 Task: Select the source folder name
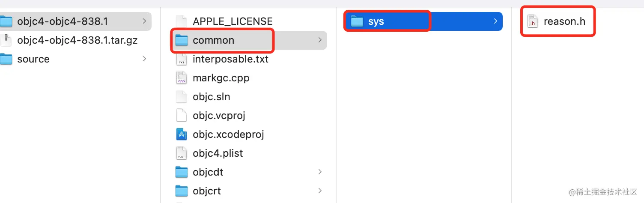[33, 59]
